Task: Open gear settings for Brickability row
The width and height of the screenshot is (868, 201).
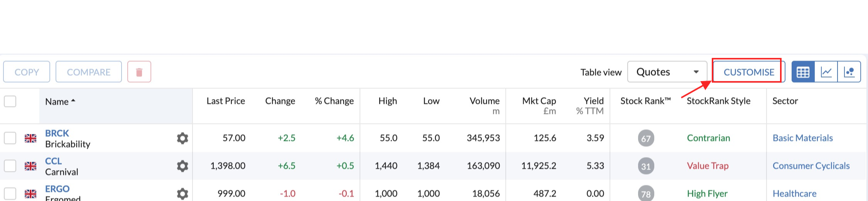Action: point(182,138)
